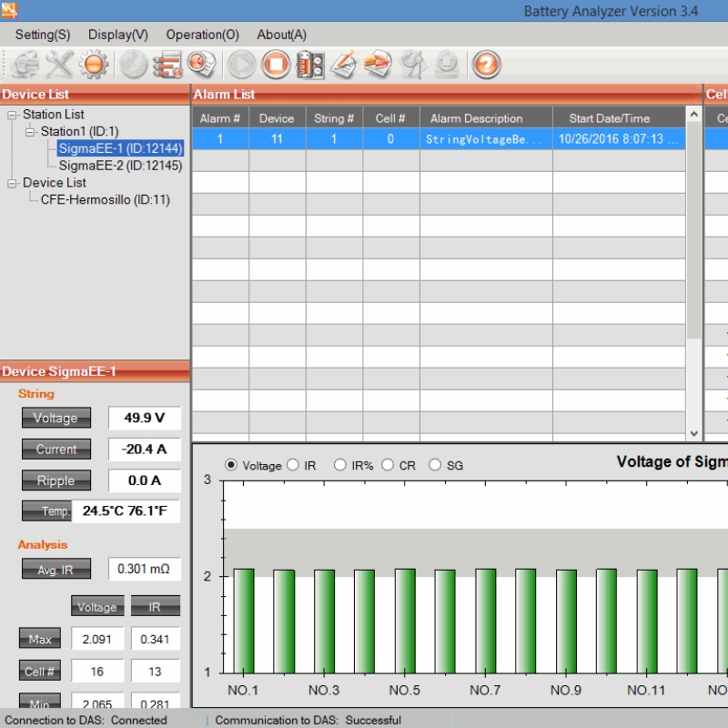This screenshot has height=728, width=728.
Task: Click the Current button
Action: 56,449
